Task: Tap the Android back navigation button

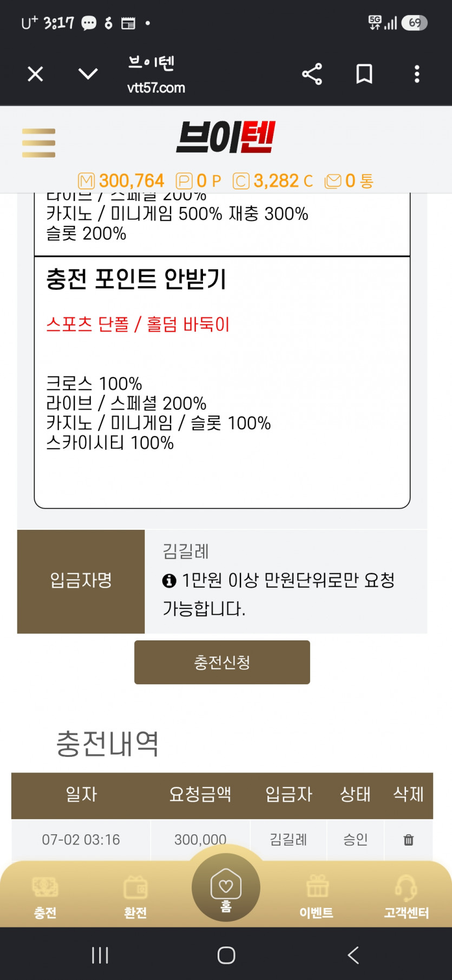Action: (x=353, y=955)
